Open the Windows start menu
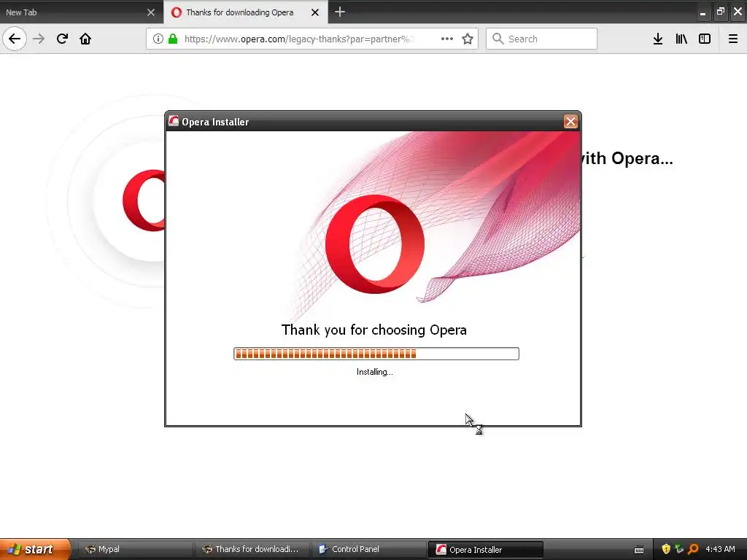 [35, 549]
